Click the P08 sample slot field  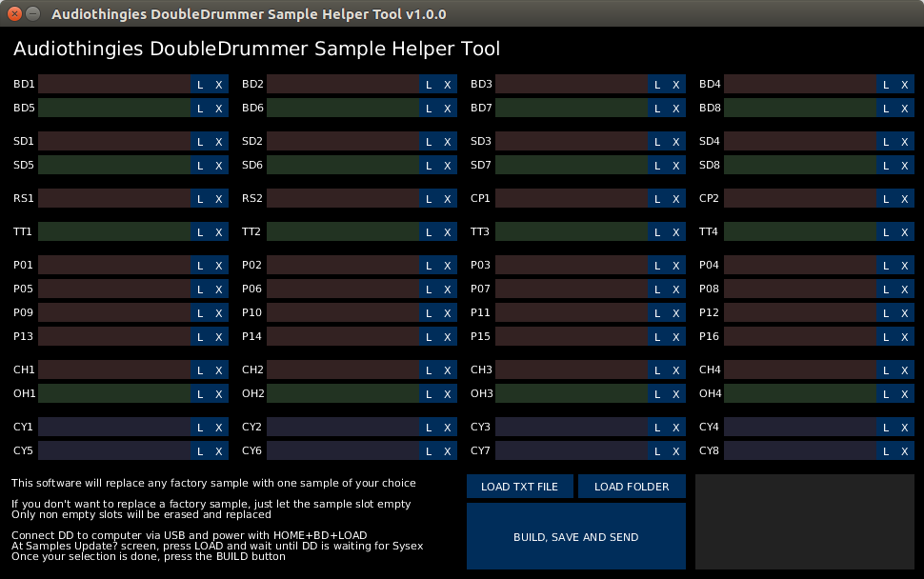coord(800,289)
